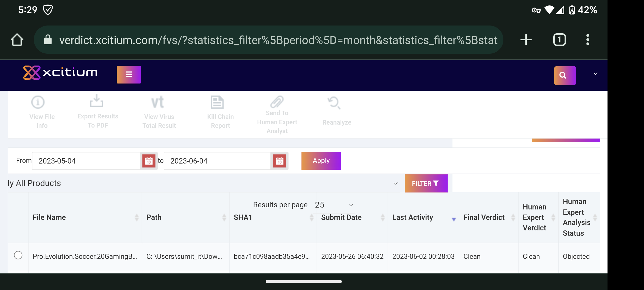
Task: Open View Virus Total Result
Action: click(x=158, y=102)
